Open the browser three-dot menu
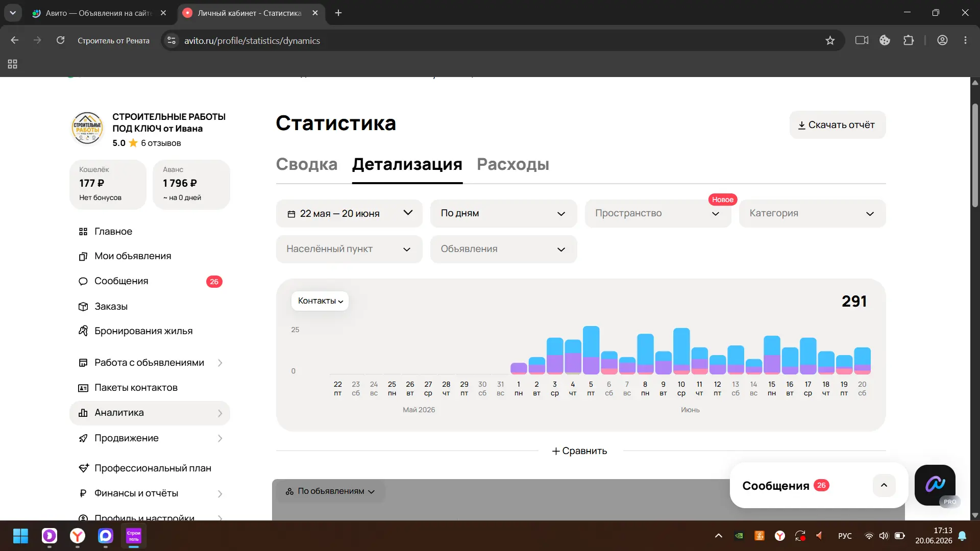The image size is (980, 551). pos(965,40)
